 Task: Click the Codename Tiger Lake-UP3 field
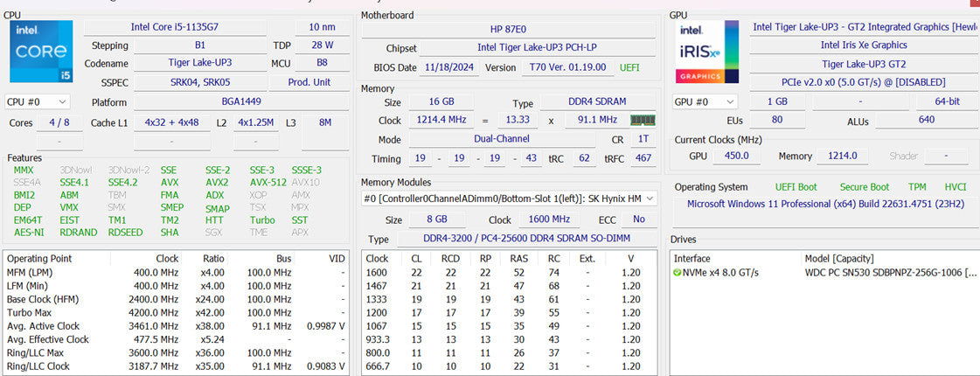[x=200, y=63]
